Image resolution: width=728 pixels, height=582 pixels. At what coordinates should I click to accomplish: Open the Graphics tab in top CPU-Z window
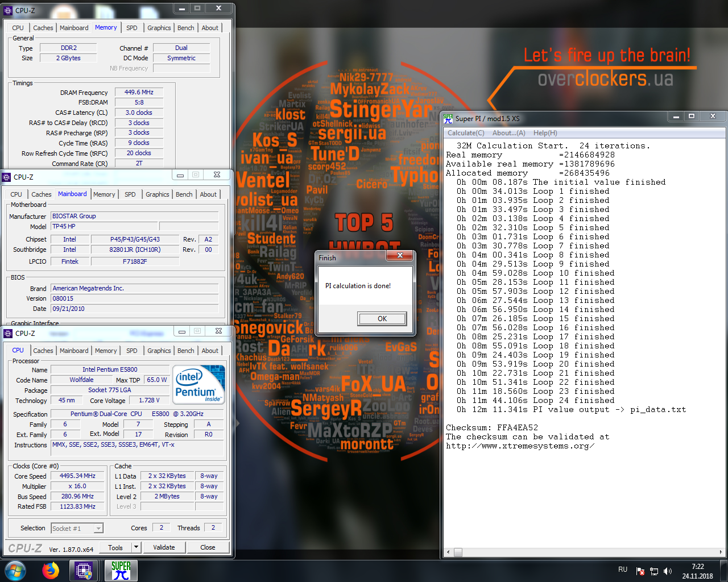tap(159, 28)
